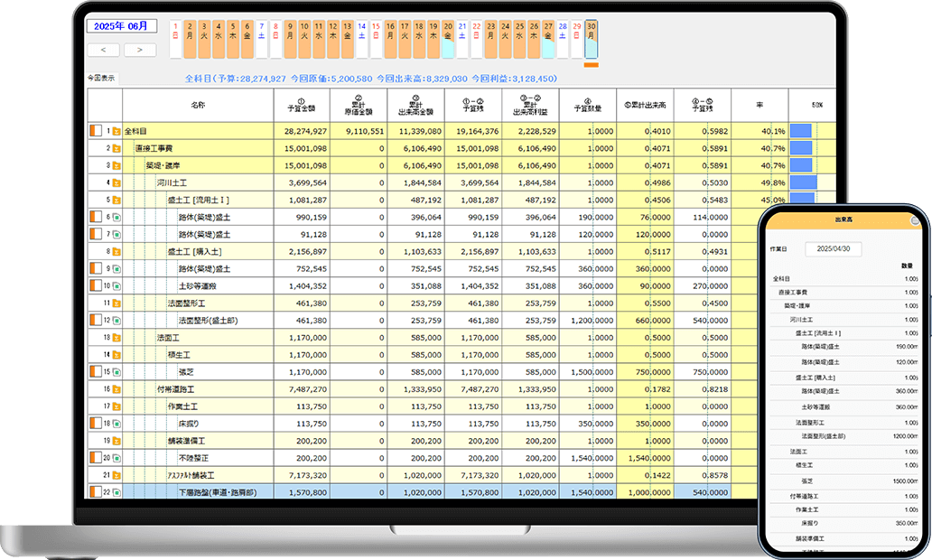This screenshot has height=560, width=932.
Task: Toggle the orange marker box in row 22
Action: coord(95,492)
